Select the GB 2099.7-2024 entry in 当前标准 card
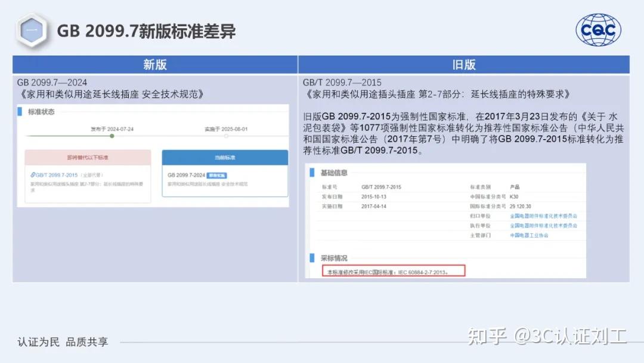Viewport: 644px width, 363px height. pos(185,175)
